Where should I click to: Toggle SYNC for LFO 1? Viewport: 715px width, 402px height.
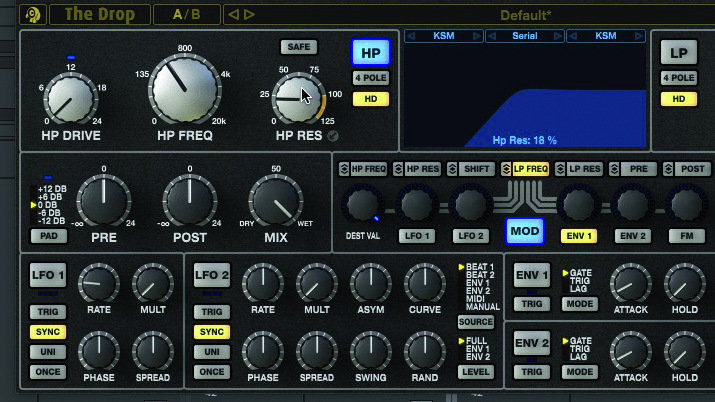pyautogui.click(x=48, y=332)
